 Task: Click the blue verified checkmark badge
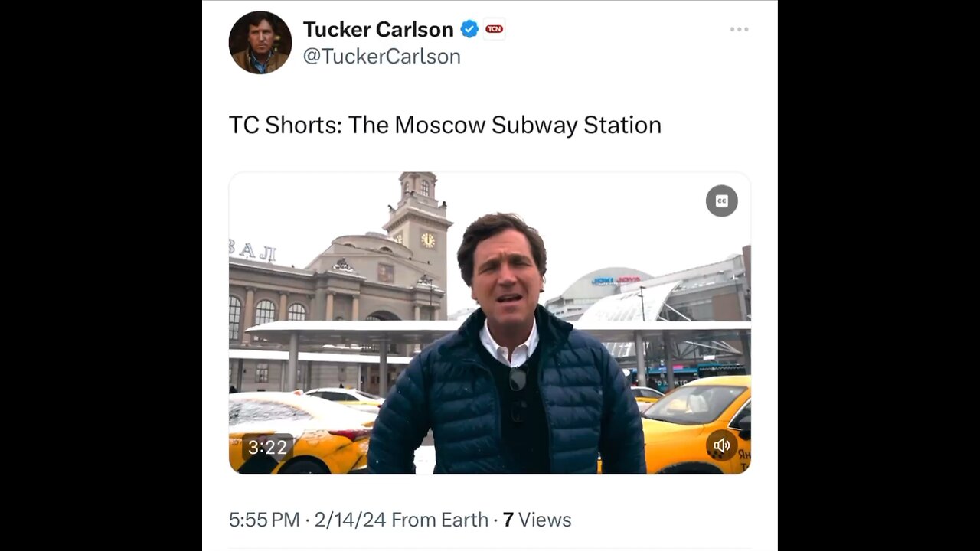[x=469, y=30]
